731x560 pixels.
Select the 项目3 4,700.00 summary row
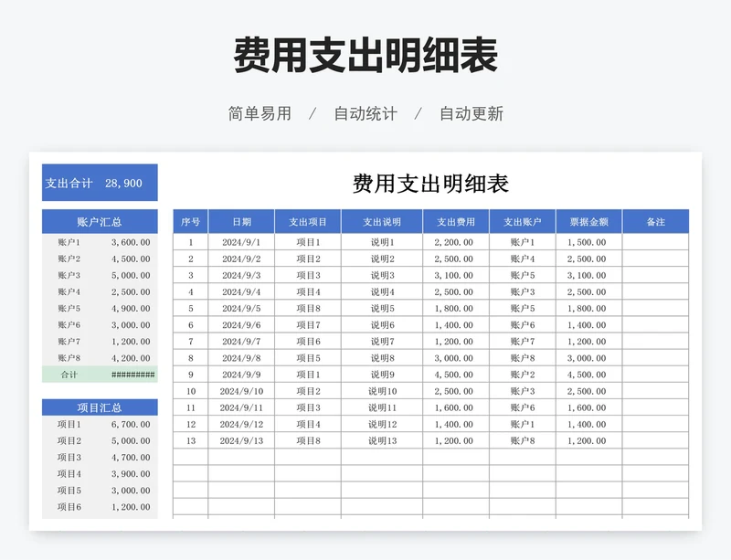pos(100,458)
